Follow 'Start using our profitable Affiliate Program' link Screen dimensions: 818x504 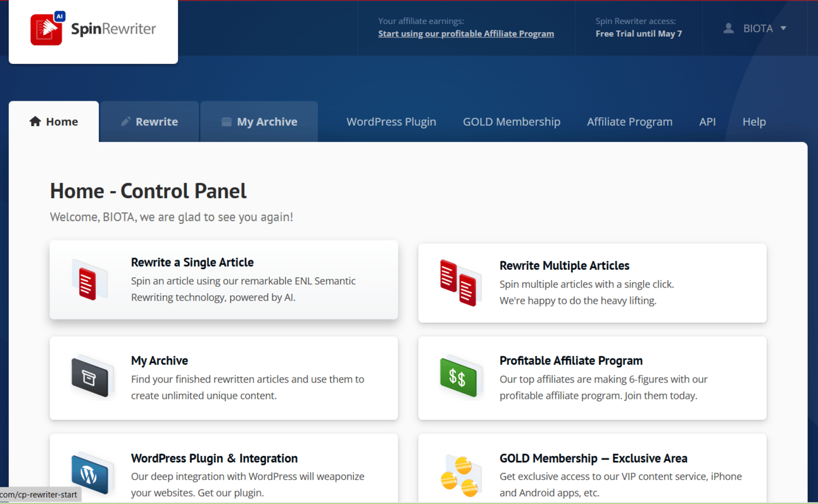click(x=466, y=34)
